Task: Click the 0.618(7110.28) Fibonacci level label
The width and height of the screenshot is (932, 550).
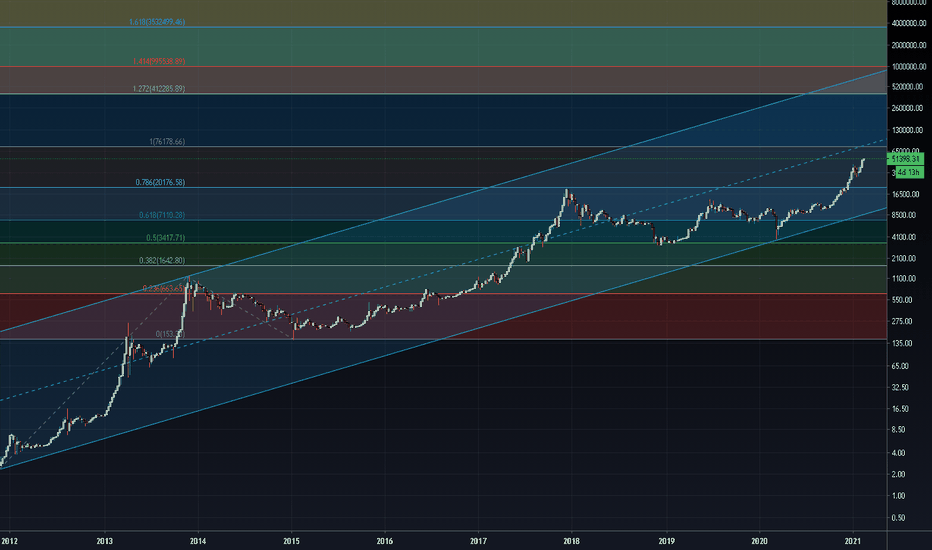Action: [x=162, y=215]
